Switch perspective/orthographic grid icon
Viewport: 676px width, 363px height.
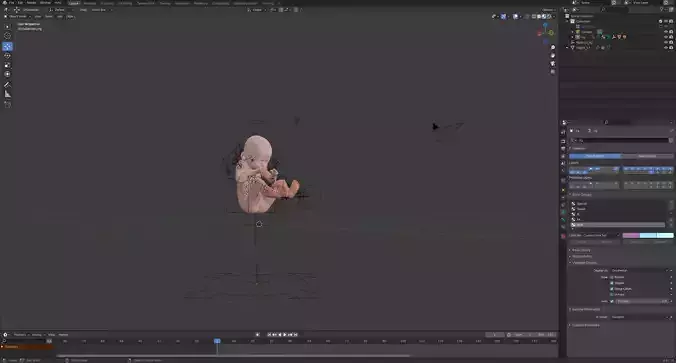(x=553, y=72)
